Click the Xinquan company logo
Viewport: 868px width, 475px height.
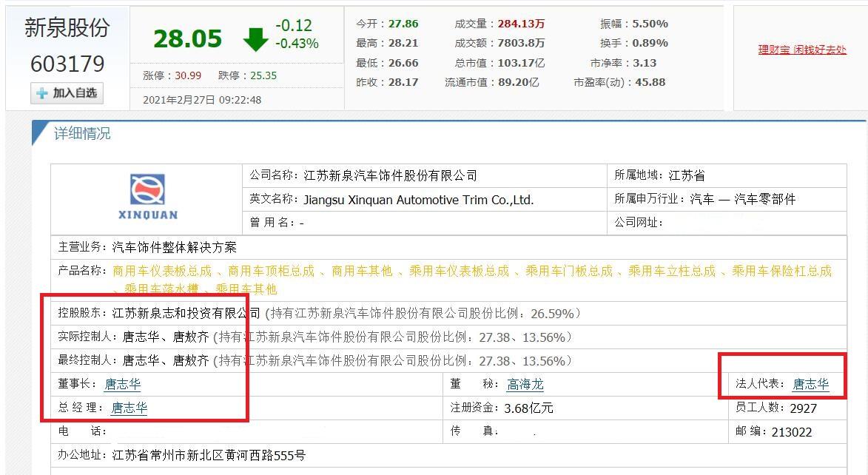(x=147, y=197)
